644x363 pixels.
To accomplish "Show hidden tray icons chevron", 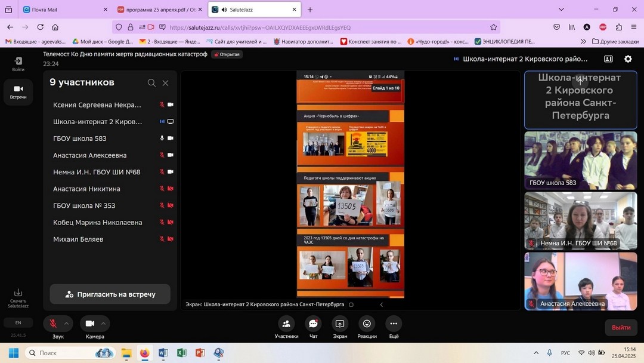I will point(536,353).
